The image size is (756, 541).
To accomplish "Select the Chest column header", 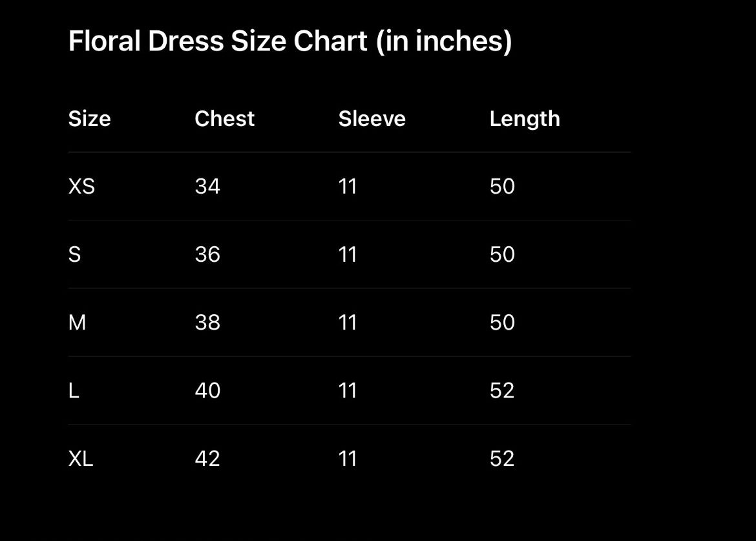I will click(224, 119).
